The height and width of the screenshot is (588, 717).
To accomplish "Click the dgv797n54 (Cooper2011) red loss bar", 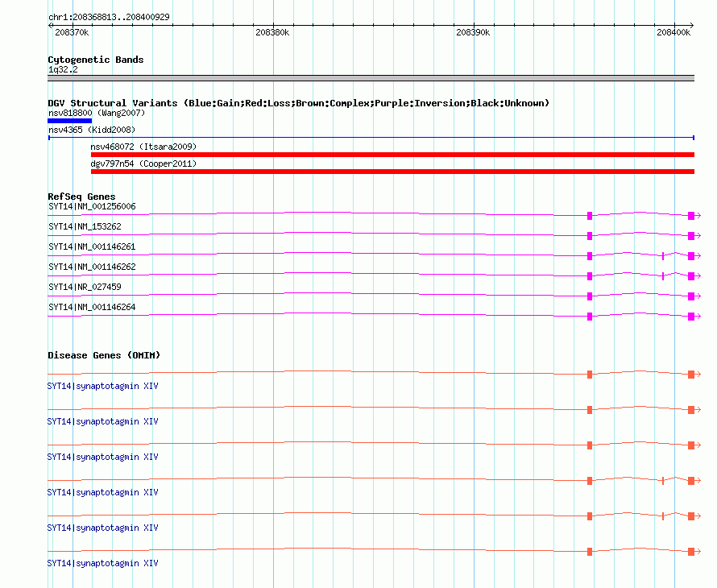I will [x=392, y=172].
